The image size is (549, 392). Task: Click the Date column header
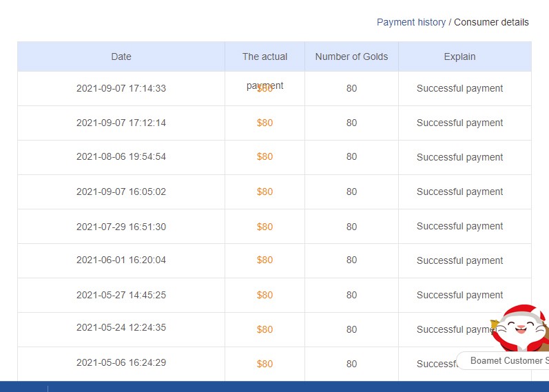coord(121,56)
